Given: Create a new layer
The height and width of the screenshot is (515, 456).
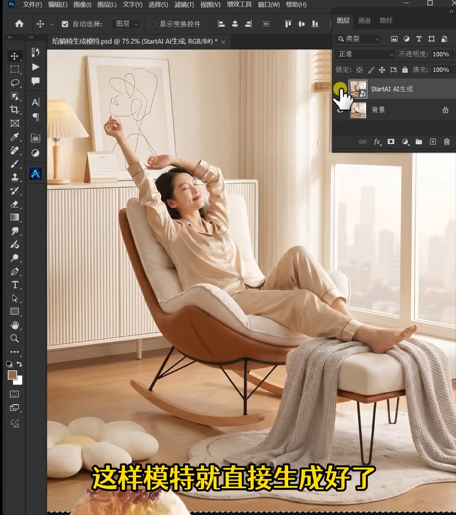Looking at the screenshot, I should (x=433, y=142).
